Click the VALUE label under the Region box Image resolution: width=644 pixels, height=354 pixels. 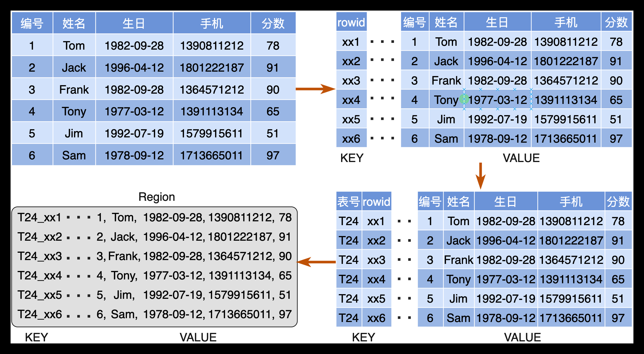(198, 337)
